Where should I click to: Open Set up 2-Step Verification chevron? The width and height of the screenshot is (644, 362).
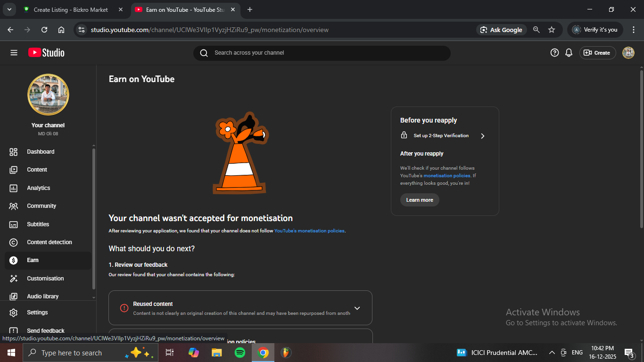point(482,136)
